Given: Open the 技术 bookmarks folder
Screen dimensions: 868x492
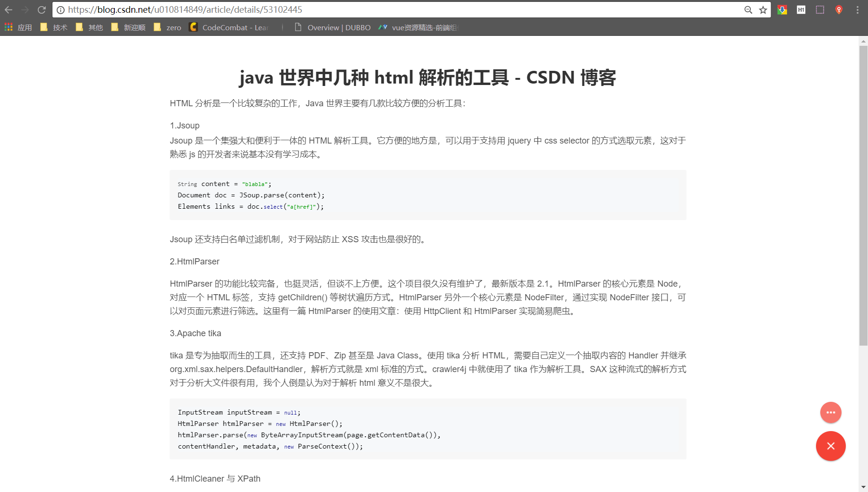Looking at the screenshot, I should click(x=54, y=27).
